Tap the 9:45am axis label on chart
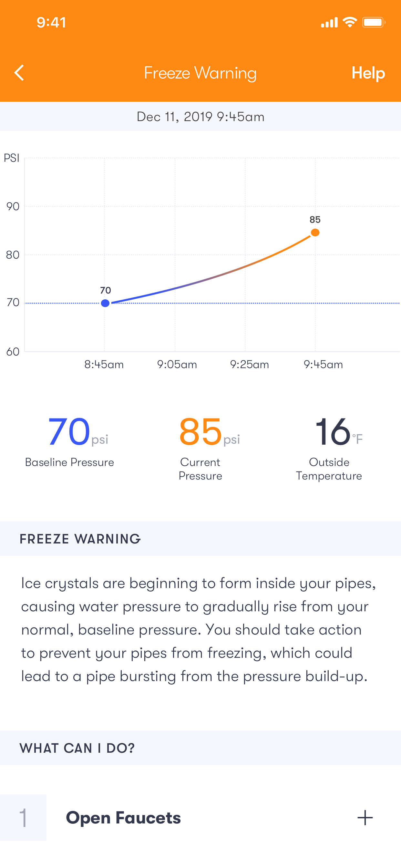Image resolution: width=401 pixels, height=868 pixels. click(323, 364)
